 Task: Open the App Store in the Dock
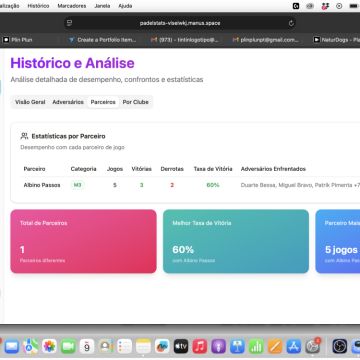tap(294, 347)
